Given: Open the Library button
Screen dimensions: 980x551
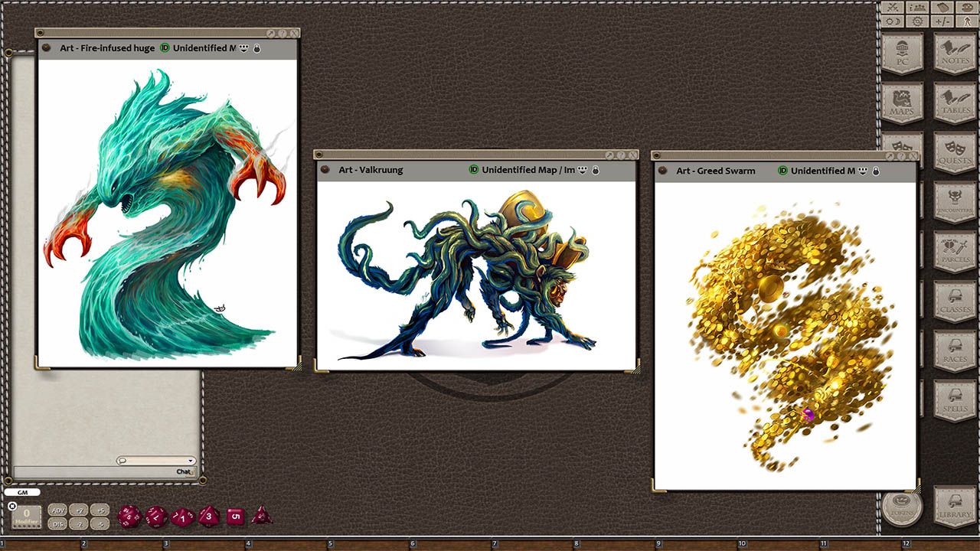Looking at the screenshot, I should click(955, 507).
